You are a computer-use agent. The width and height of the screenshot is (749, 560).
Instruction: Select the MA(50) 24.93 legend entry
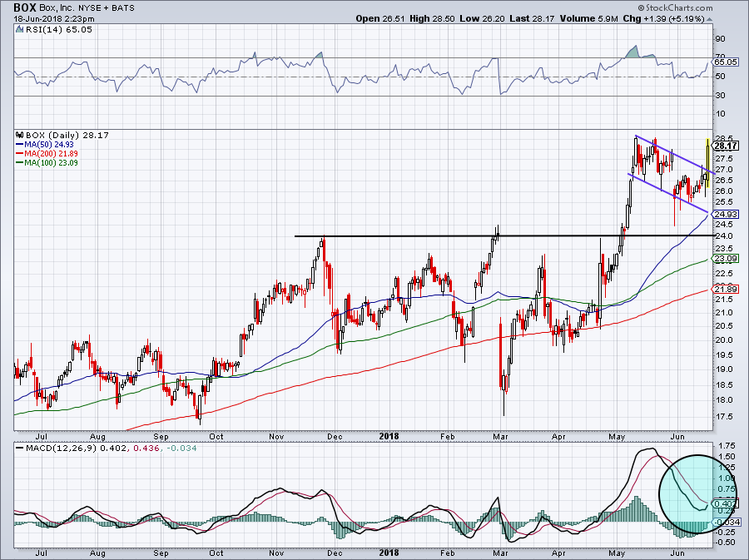pos(45,144)
